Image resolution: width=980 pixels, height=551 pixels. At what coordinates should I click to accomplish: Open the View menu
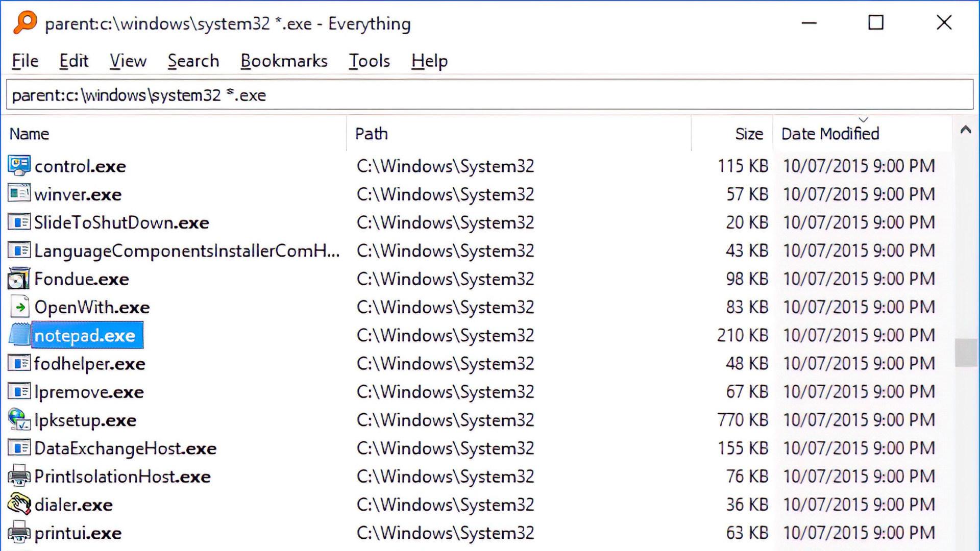pos(128,61)
